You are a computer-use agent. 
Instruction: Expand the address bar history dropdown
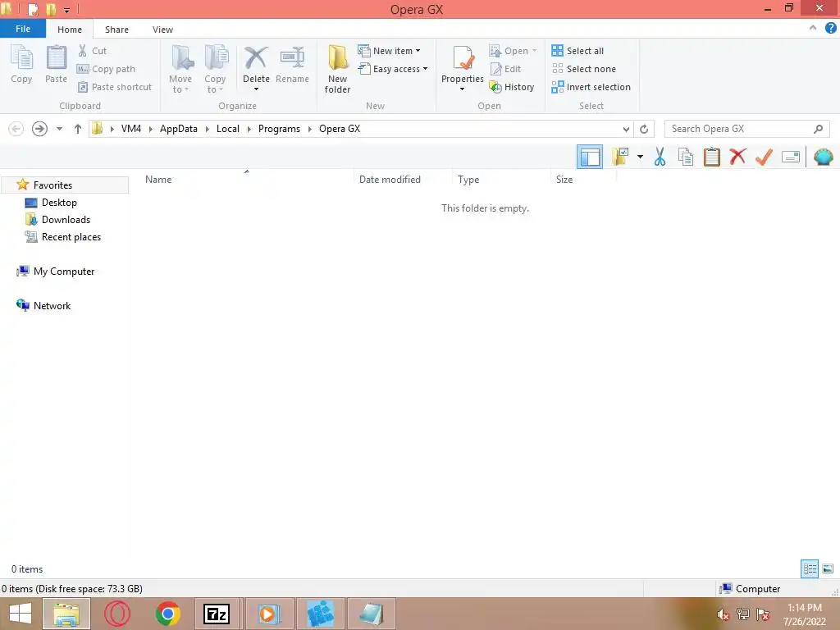[626, 129]
